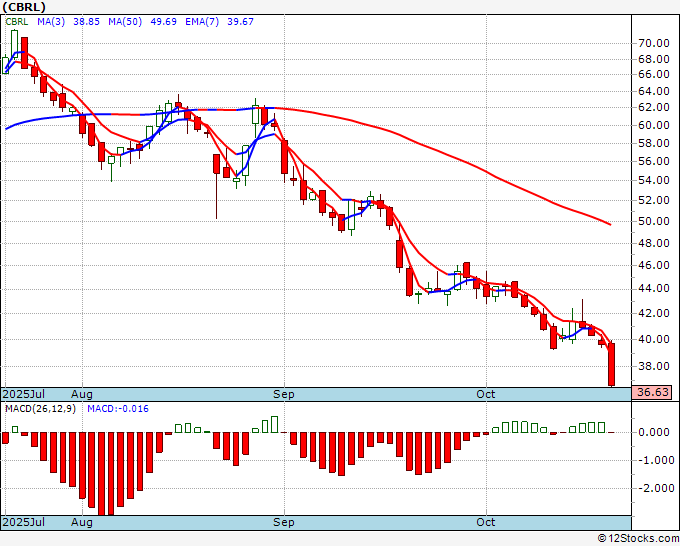Click the end of the 50-day moving average line

coord(610,224)
